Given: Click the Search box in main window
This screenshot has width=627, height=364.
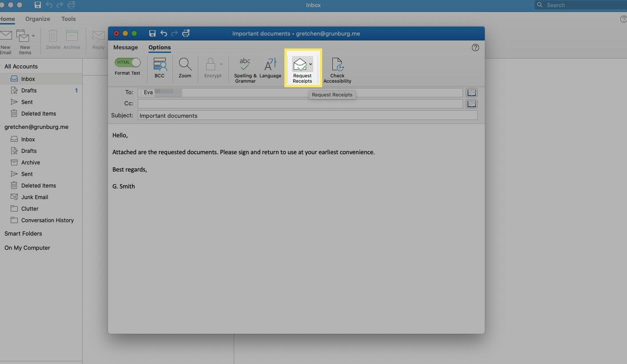Looking at the screenshot, I should (580, 5).
